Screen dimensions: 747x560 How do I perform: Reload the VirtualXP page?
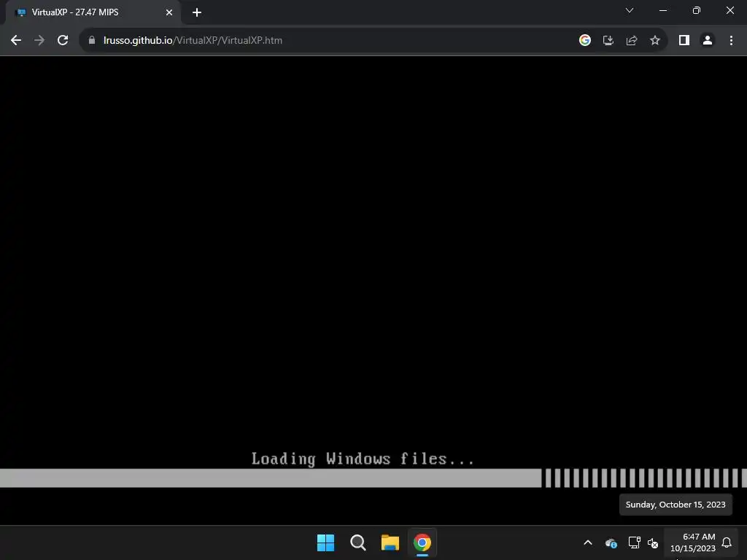(x=63, y=41)
